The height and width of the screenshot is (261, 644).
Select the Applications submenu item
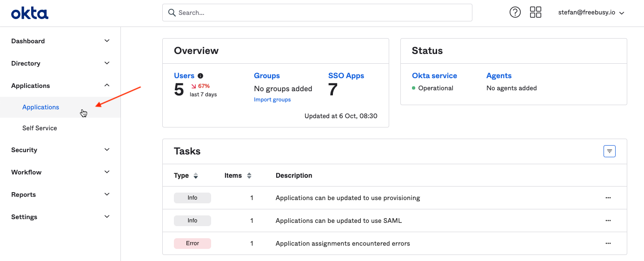pos(41,107)
